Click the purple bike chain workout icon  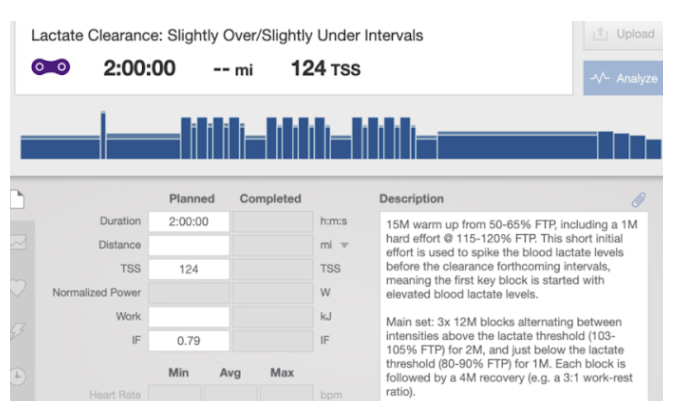point(51,68)
